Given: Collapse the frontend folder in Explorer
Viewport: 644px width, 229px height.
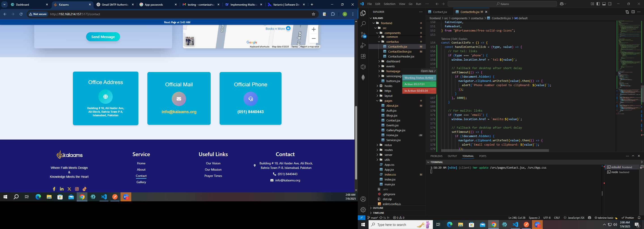Looking at the screenshot, I should coord(373,23).
